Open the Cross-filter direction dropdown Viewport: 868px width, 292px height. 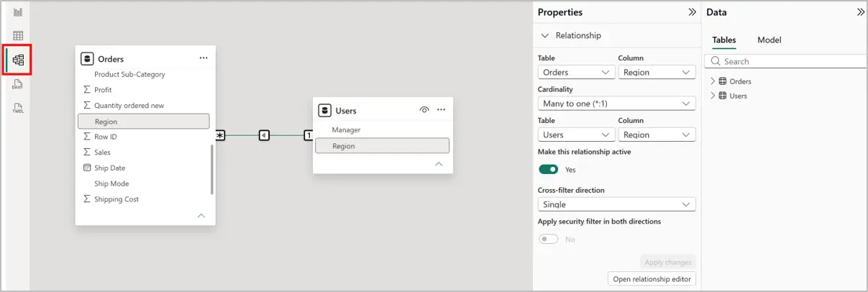[x=616, y=204]
